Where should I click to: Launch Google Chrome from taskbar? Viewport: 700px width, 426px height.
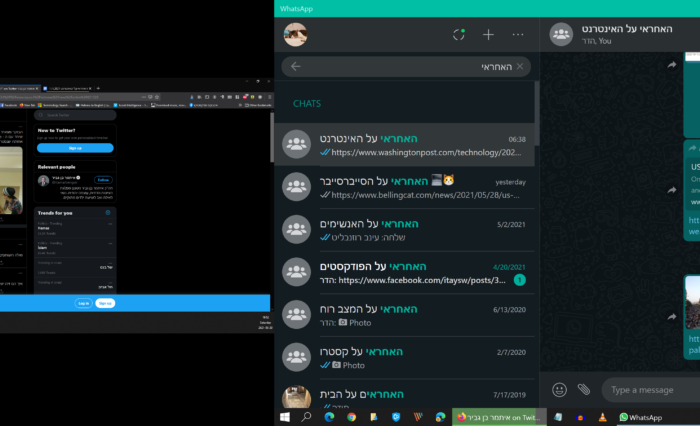(351, 417)
